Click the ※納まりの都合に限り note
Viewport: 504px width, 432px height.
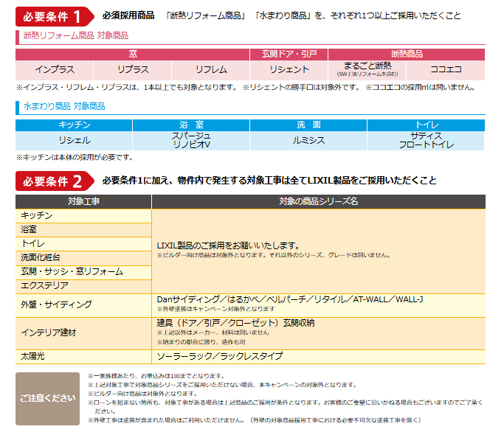(201, 342)
